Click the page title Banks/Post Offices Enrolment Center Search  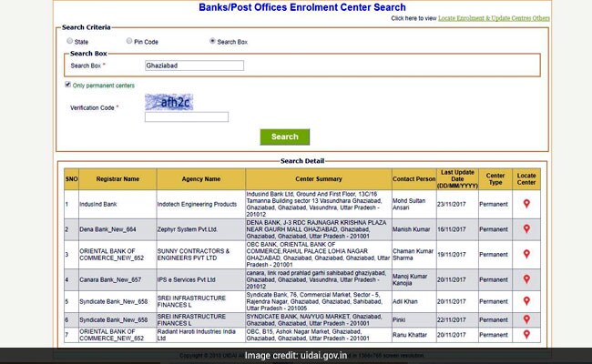point(302,7)
